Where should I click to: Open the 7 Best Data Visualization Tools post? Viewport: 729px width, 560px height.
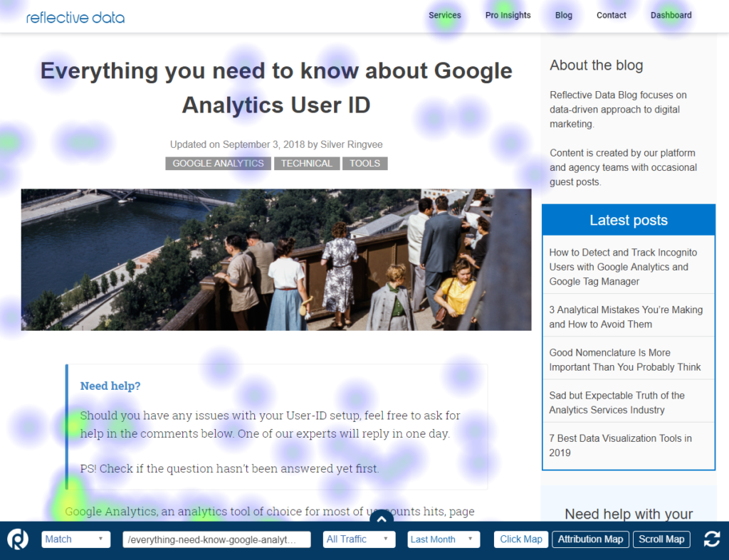tap(619, 445)
